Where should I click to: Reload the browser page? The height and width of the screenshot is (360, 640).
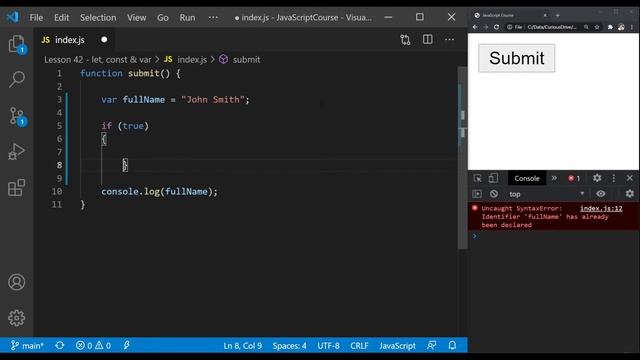(x=496, y=27)
